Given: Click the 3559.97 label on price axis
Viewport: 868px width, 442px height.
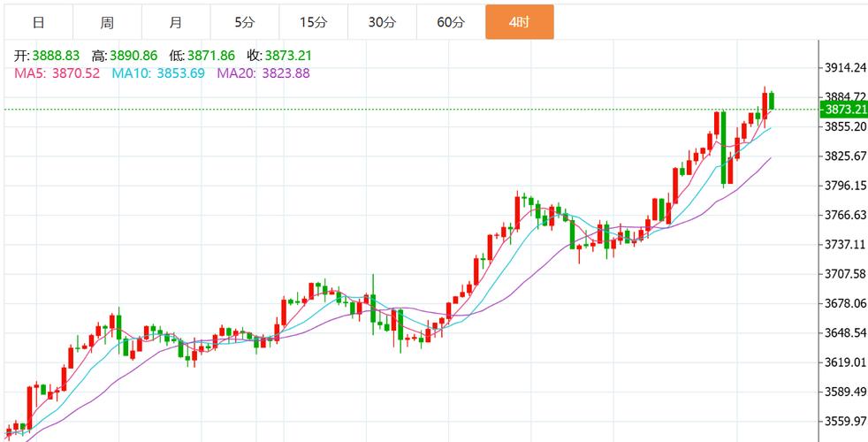Looking at the screenshot, I should (x=843, y=422).
